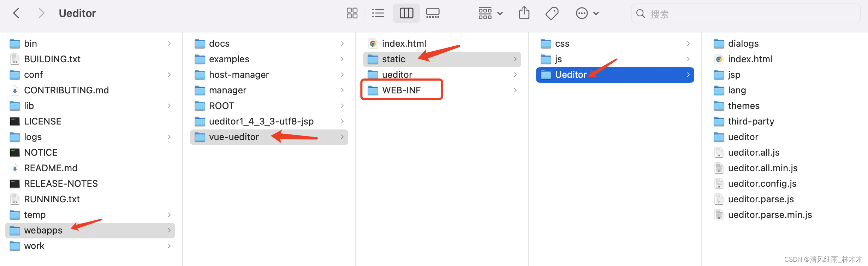Image resolution: width=868 pixels, height=266 pixels.
Task: Expand the lib folder chevron
Action: [x=169, y=106]
